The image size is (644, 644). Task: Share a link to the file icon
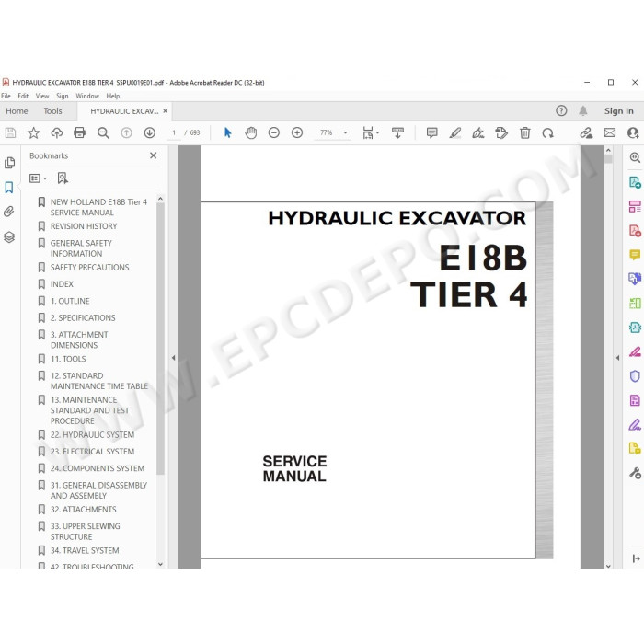[586, 132]
